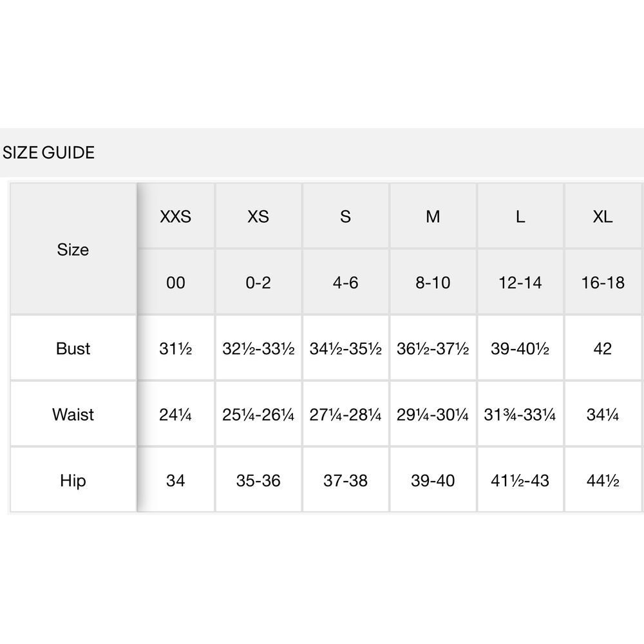The height and width of the screenshot is (644, 644).
Task: Click the S size header cell
Action: [x=345, y=216]
